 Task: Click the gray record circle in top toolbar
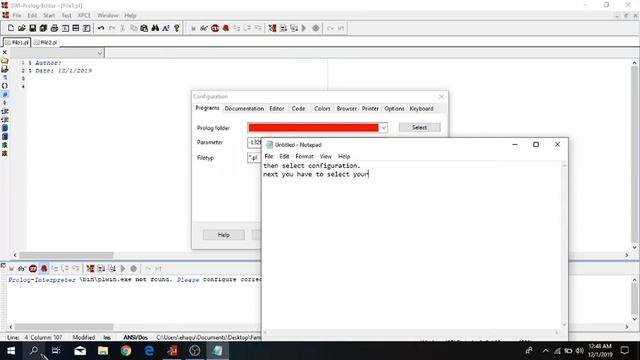pos(316,28)
